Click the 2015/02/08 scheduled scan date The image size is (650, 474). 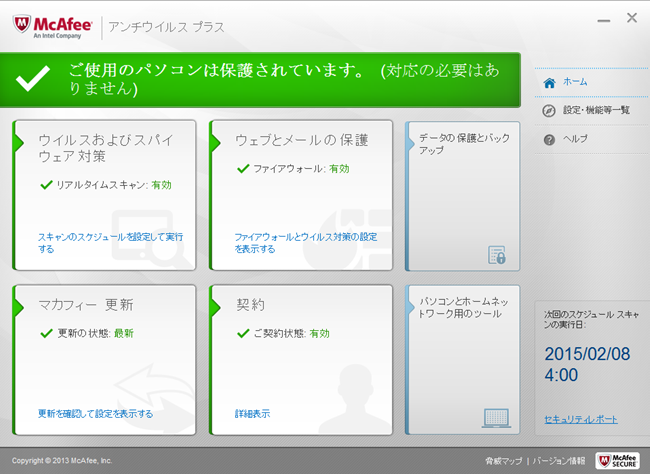587,354
